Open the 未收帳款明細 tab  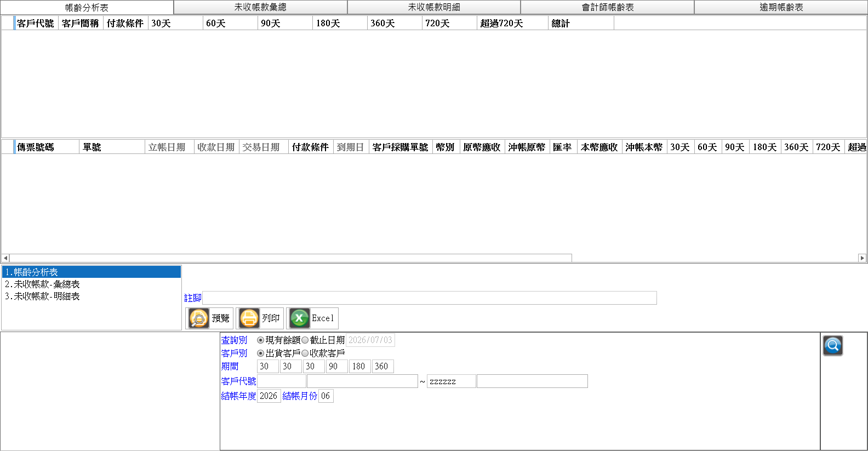coord(434,7)
